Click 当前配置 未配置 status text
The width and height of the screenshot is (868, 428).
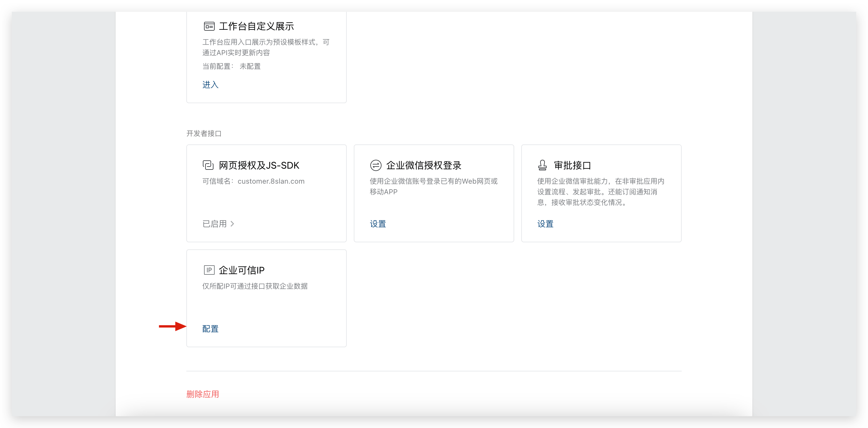click(x=231, y=66)
